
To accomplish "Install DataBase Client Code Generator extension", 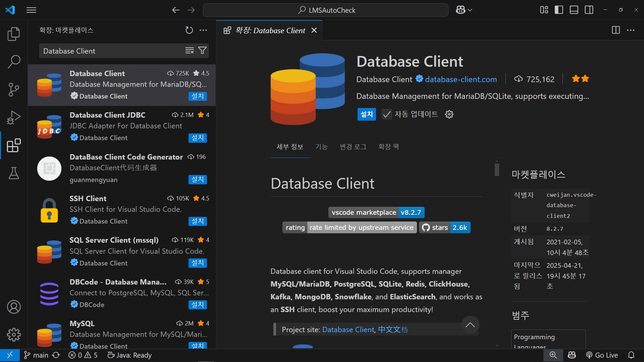I will tap(198, 179).
